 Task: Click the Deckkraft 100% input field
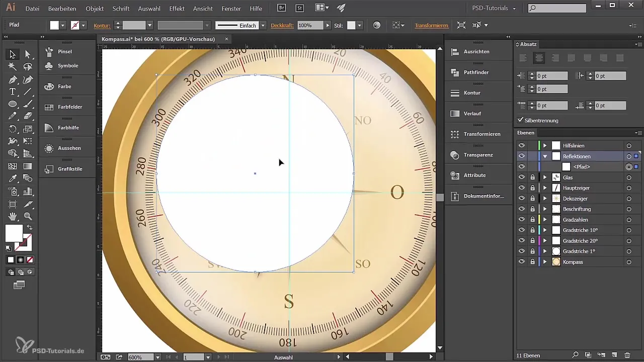[x=310, y=25]
